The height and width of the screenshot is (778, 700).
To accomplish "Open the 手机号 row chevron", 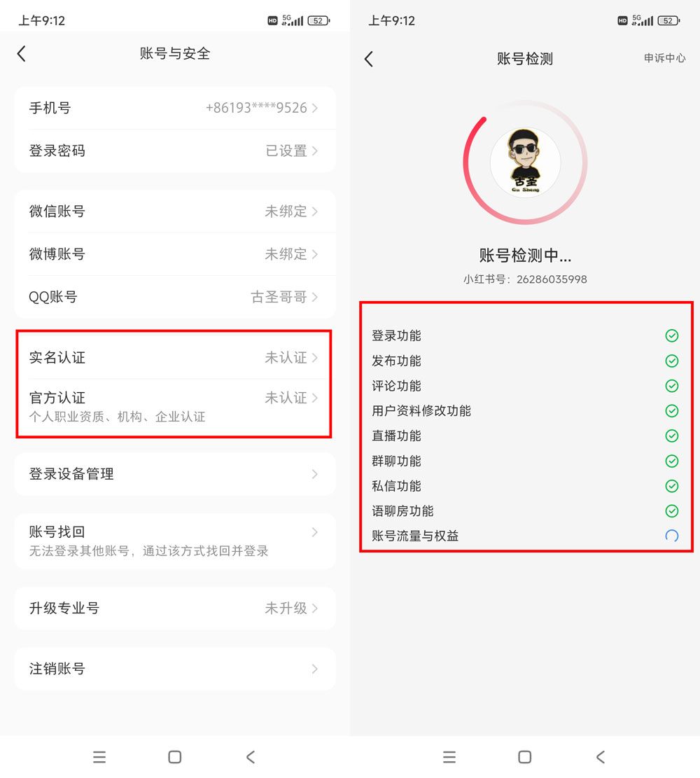I will click(x=315, y=108).
